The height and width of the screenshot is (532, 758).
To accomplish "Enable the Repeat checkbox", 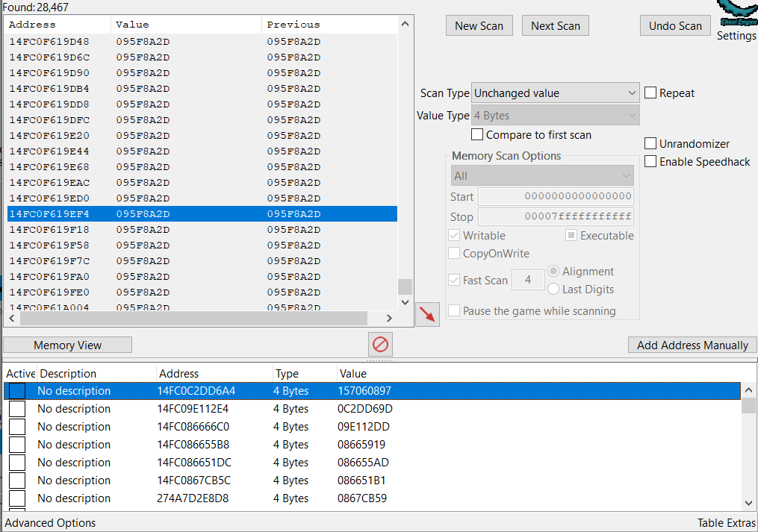I will pyautogui.click(x=650, y=93).
